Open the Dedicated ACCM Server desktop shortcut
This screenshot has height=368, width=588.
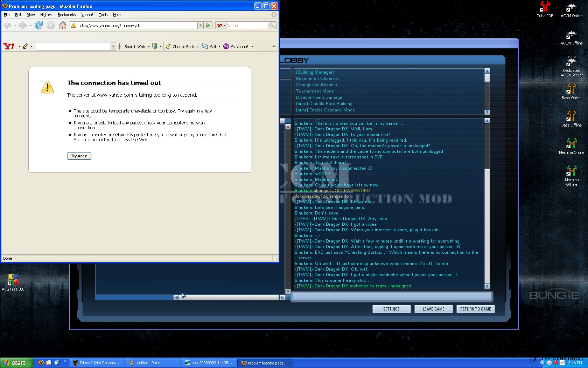point(572,66)
